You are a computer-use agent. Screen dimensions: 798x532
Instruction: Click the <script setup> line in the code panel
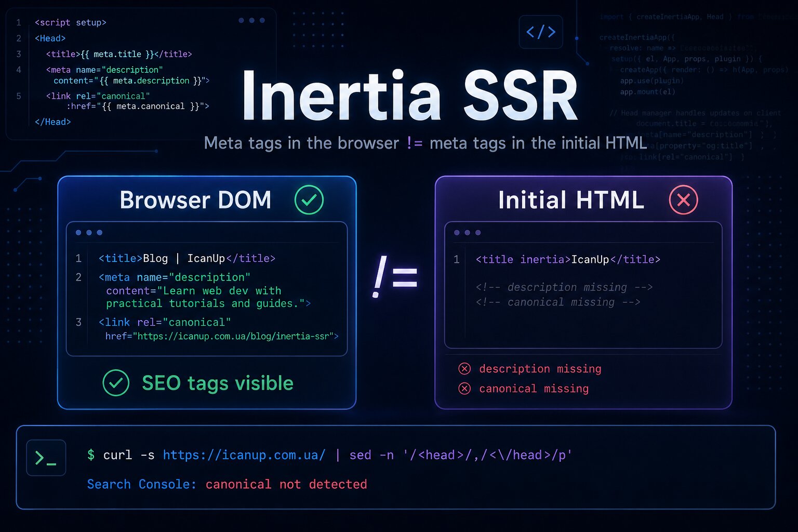pos(70,22)
